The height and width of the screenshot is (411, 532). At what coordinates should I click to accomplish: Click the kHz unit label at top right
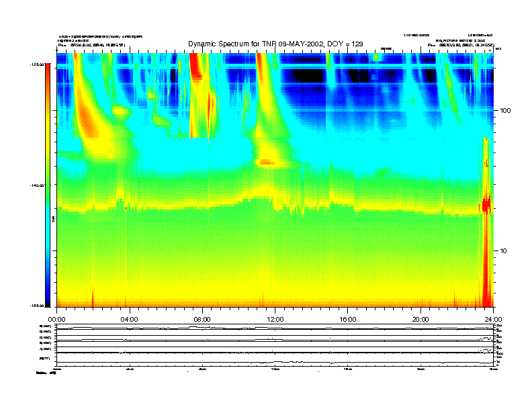pyautogui.click(x=498, y=49)
